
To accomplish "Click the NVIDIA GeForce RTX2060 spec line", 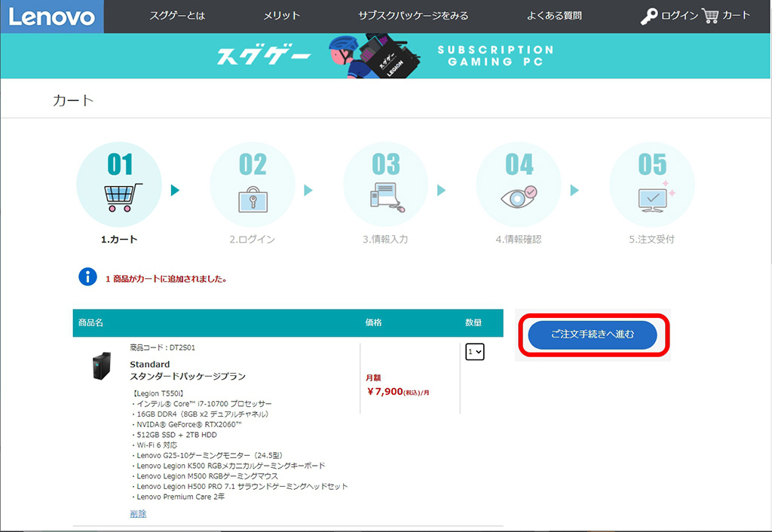I will tap(187, 424).
